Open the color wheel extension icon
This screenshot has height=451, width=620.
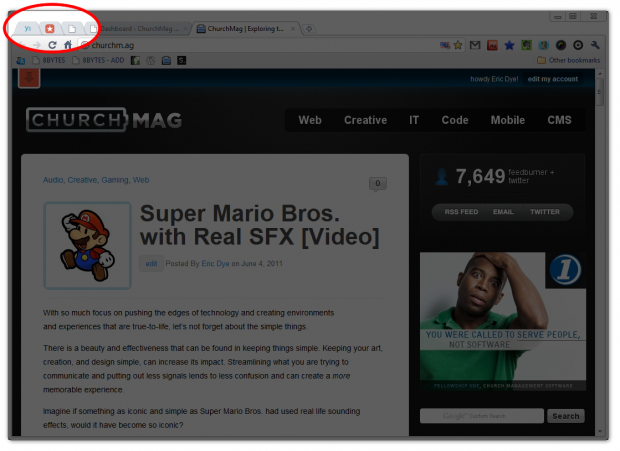561,45
